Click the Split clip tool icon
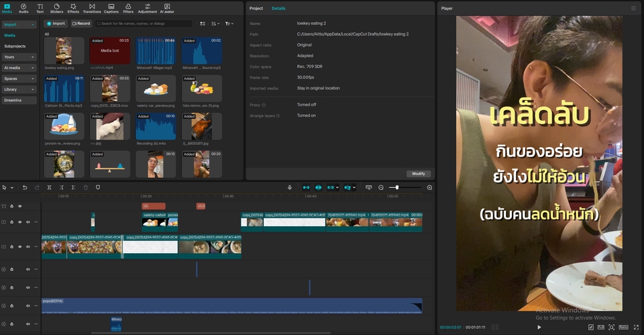 [49, 187]
